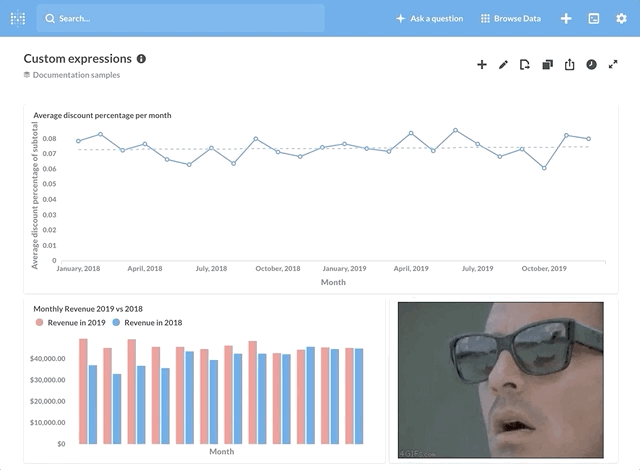Edit dashboard using the pencil icon

(x=503, y=65)
